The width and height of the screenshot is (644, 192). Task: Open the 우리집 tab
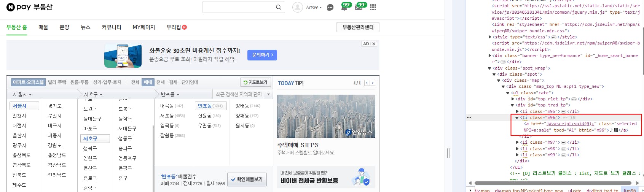(177, 27)
